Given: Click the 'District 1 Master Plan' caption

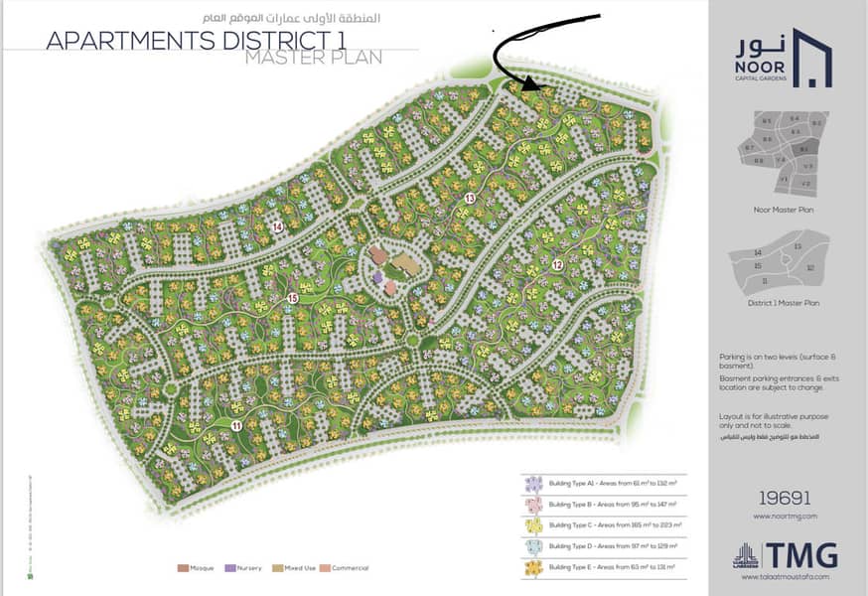Looking at the screenshot, I should tap(783, 303).
